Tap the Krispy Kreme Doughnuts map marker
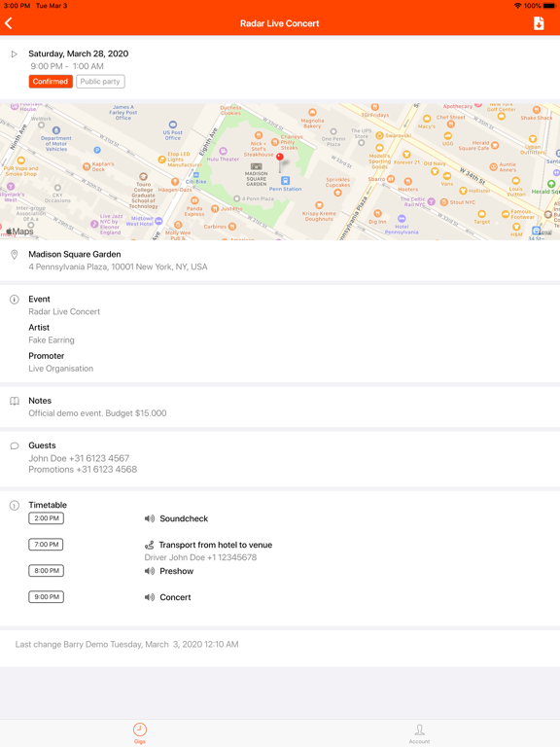Screen dimensions: 560x747 [x=319, y=205]
